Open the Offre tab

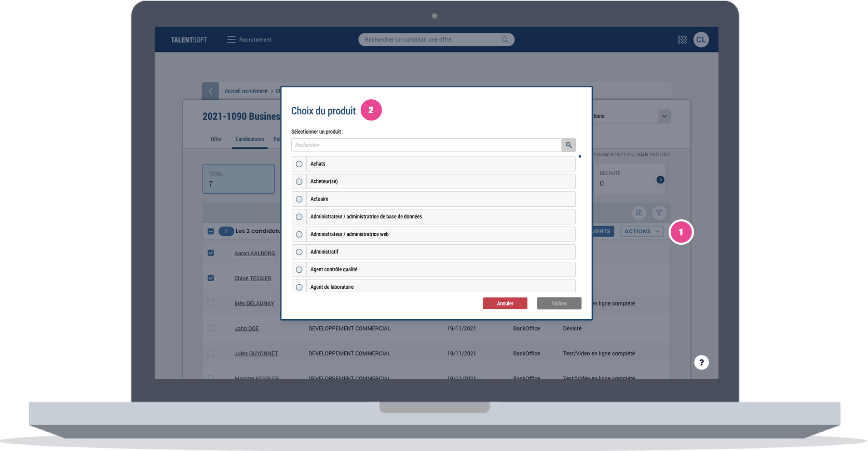(216, 139)
